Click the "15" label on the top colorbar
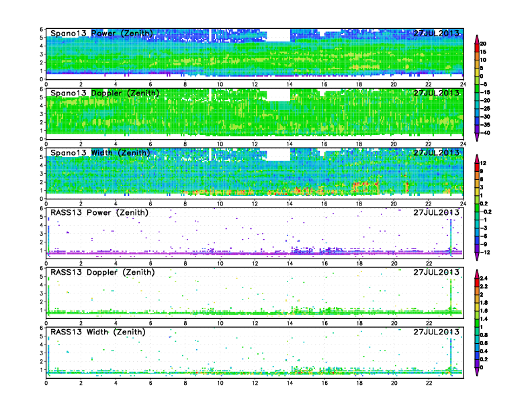Viewport: 532px width, 411px height. [x=483, y=52]
